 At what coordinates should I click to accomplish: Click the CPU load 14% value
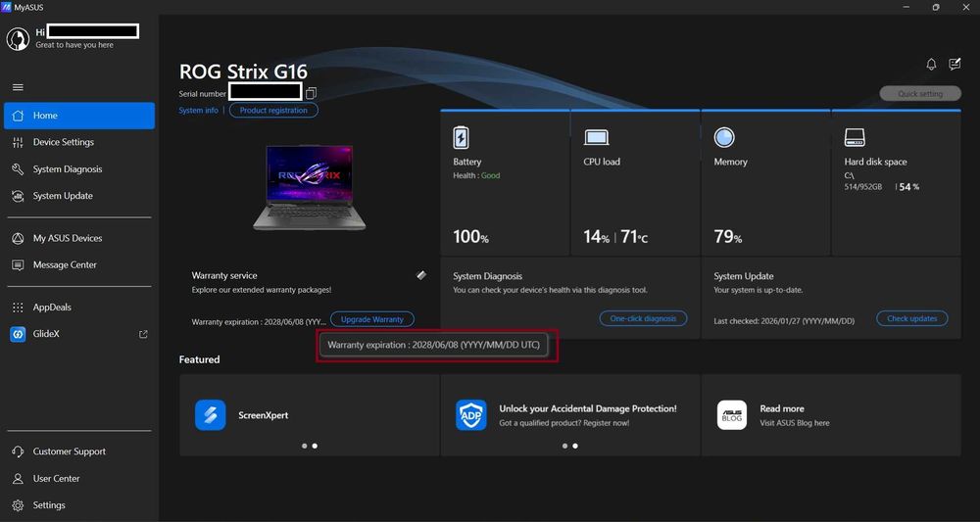pyautogui.click(x=596, y=237)
